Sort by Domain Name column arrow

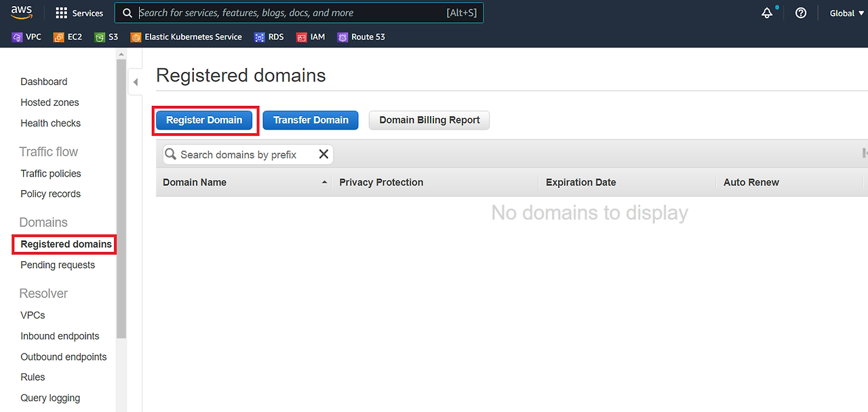[324, 183]
